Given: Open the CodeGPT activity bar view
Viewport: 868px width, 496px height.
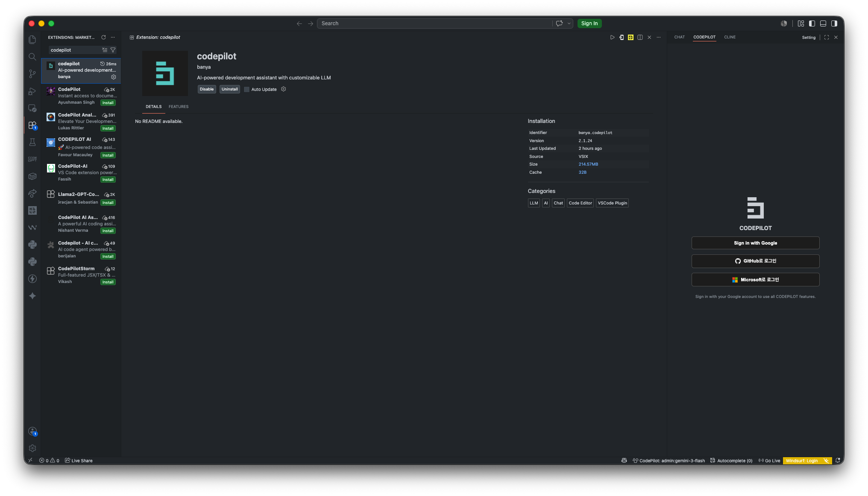Looking at the screenshot, I should (32, 159).
